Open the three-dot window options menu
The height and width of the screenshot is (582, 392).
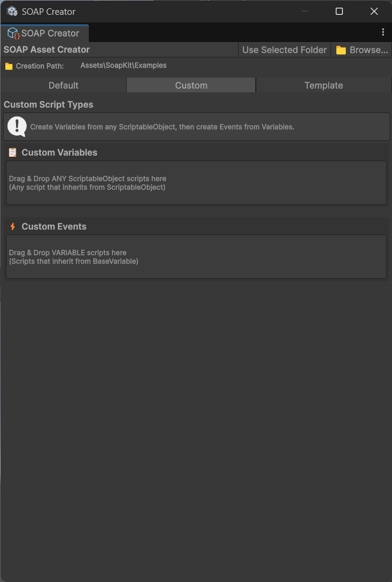(x=383, y=33)
